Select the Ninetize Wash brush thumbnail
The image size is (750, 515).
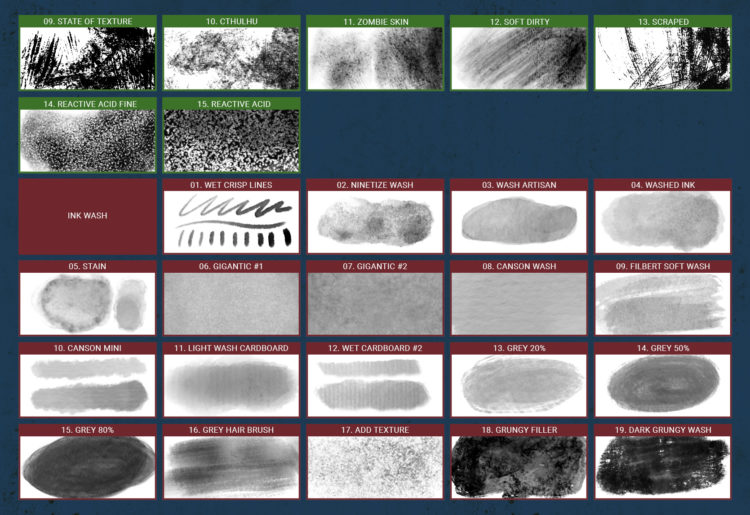pyautogui.click(x=375, y=222)
